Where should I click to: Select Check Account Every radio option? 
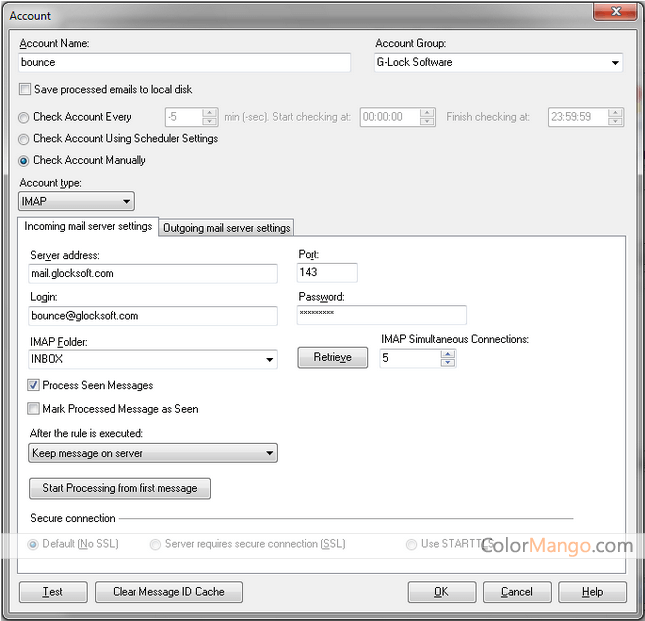[24, 117]
